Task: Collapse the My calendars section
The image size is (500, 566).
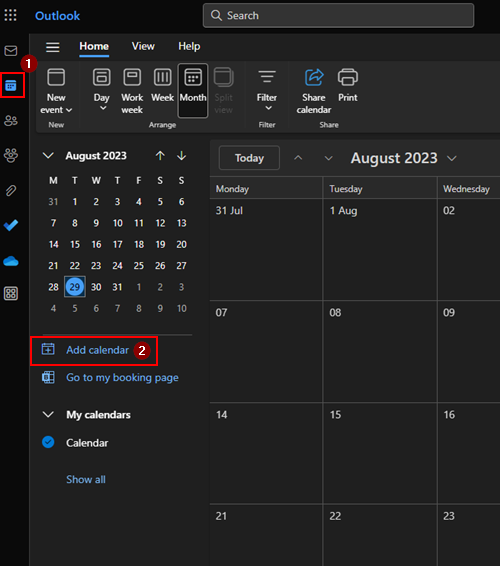Action: (48, 414)
